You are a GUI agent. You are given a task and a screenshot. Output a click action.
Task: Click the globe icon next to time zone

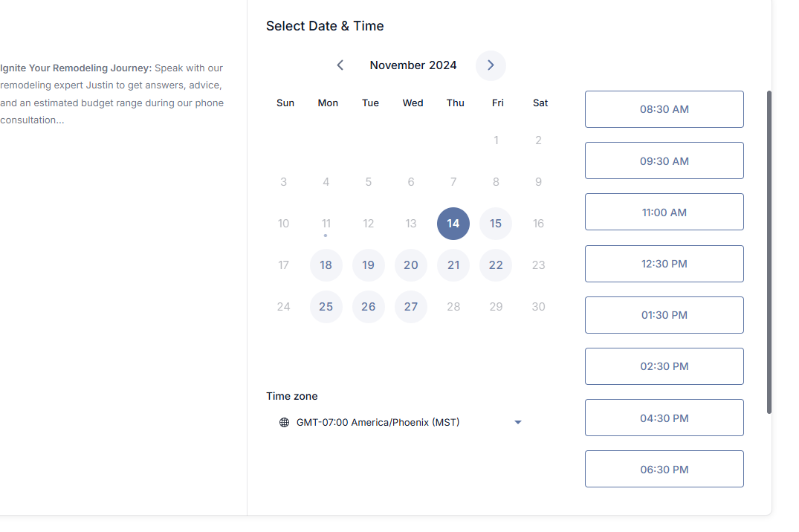(x=284, y=422)
